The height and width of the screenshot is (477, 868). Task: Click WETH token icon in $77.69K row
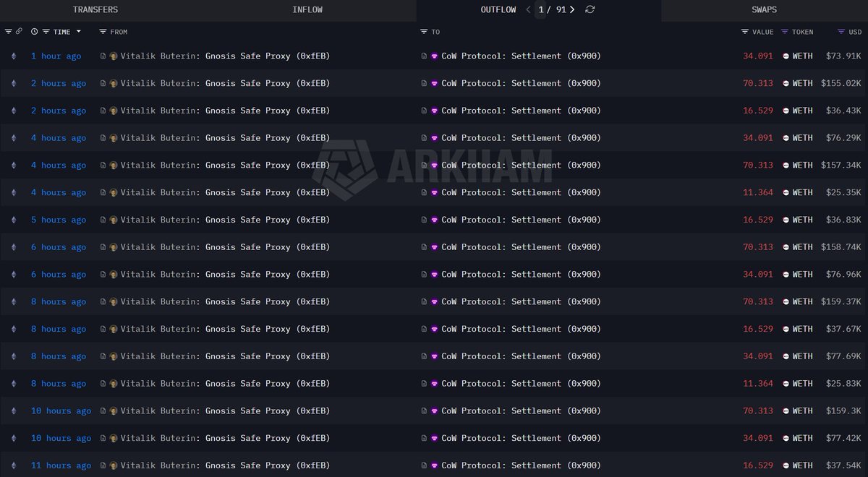(786, 356)
